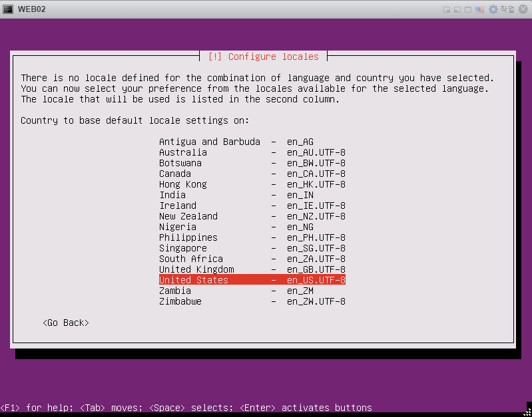This screenshot has height=417, width=532.
Task: Choose Zimbabwe en_ZW.UTF-8
Action: point(252,301)
